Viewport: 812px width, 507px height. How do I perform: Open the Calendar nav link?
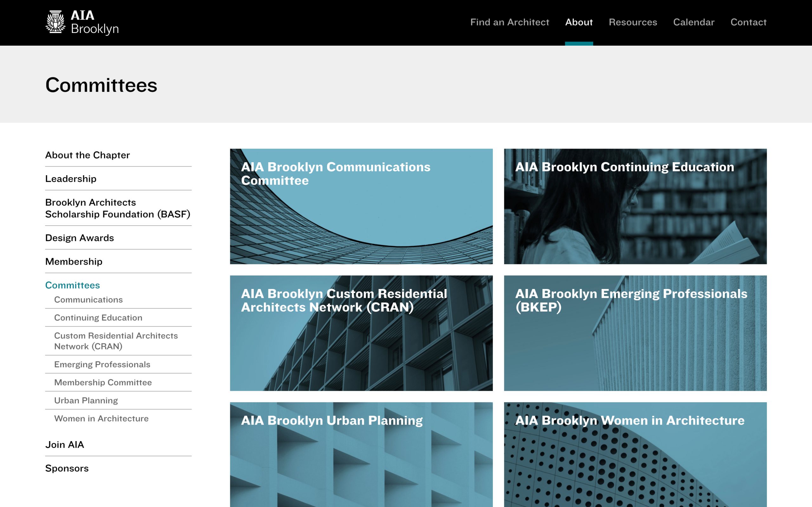tap(694, 22)
